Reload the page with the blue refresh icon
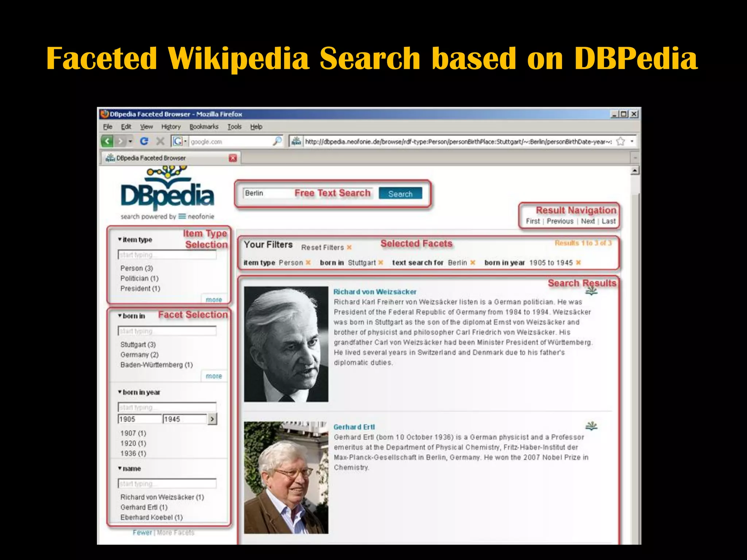The height and width of the screenshot is (560, 747). click(144, 141)
